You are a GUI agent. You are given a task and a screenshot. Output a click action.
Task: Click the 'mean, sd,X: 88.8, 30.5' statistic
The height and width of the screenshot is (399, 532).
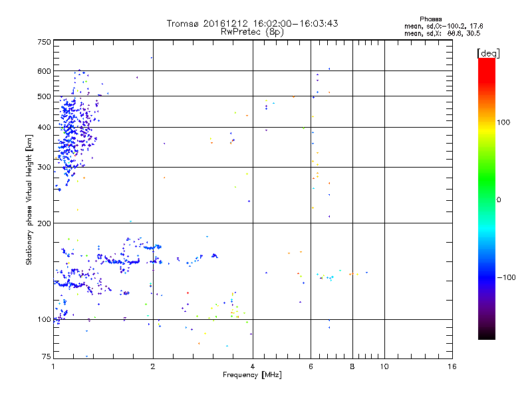pyautogui.click(x=442, y=33)
